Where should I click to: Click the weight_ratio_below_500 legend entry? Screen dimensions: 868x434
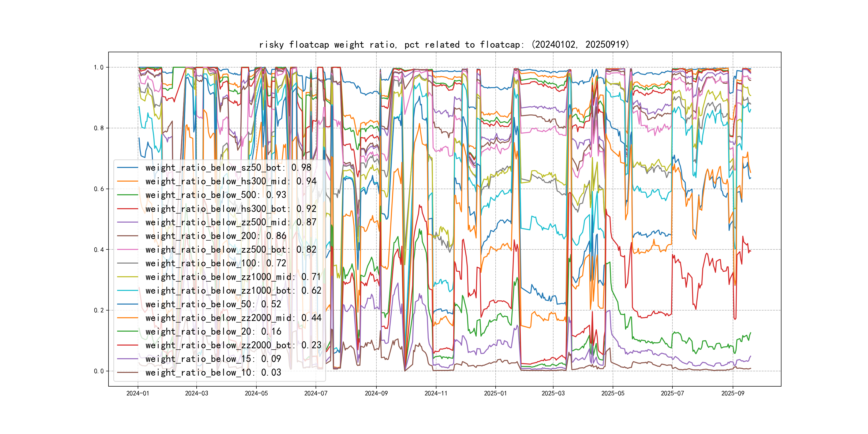pyautogui.click(x=216, y=195)
